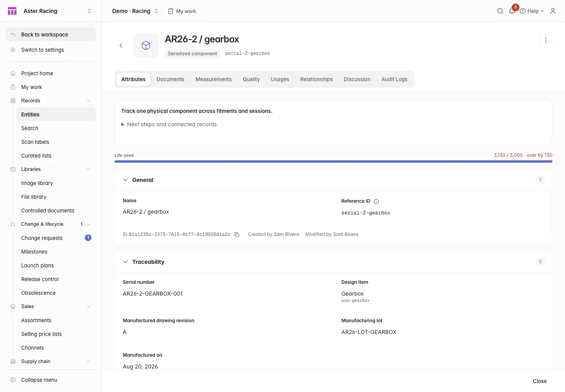
Task: Click the Project home house icon
Action: pos(13,73)
